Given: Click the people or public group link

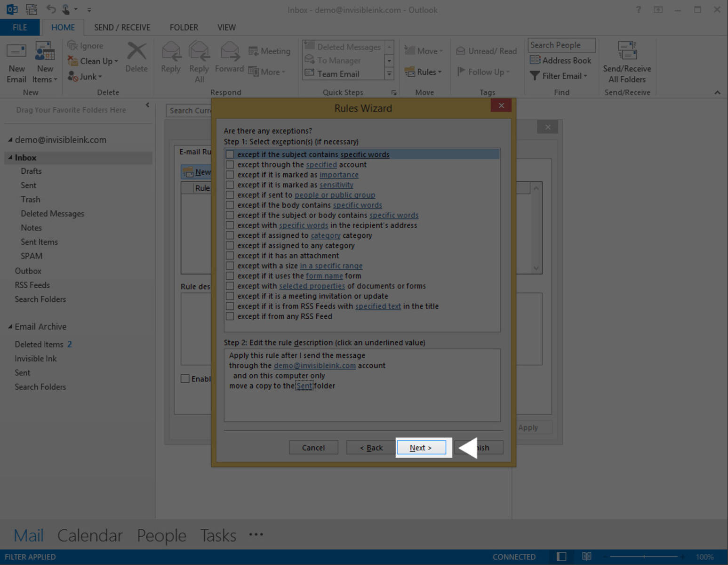Looking at the screenshot, I should 335,195.
